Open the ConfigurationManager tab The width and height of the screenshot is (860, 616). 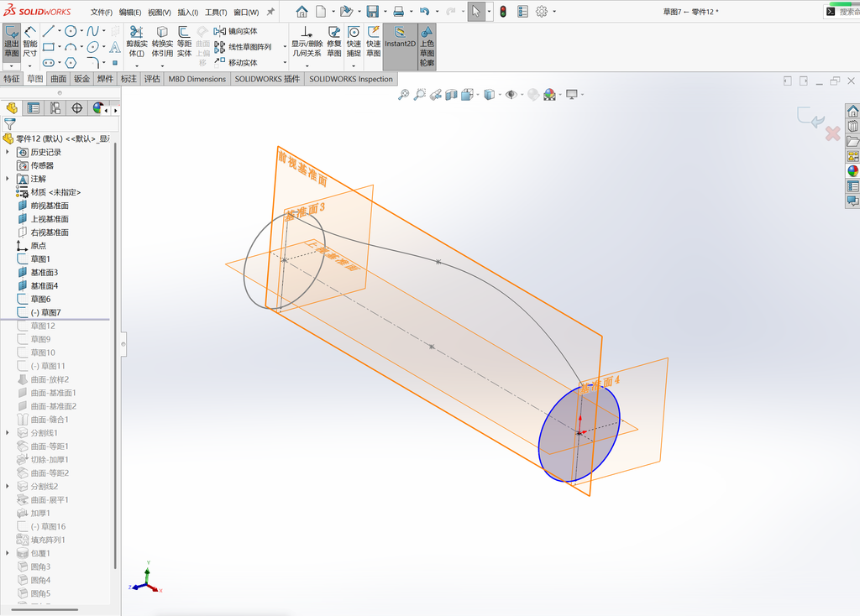click(55, 108)
